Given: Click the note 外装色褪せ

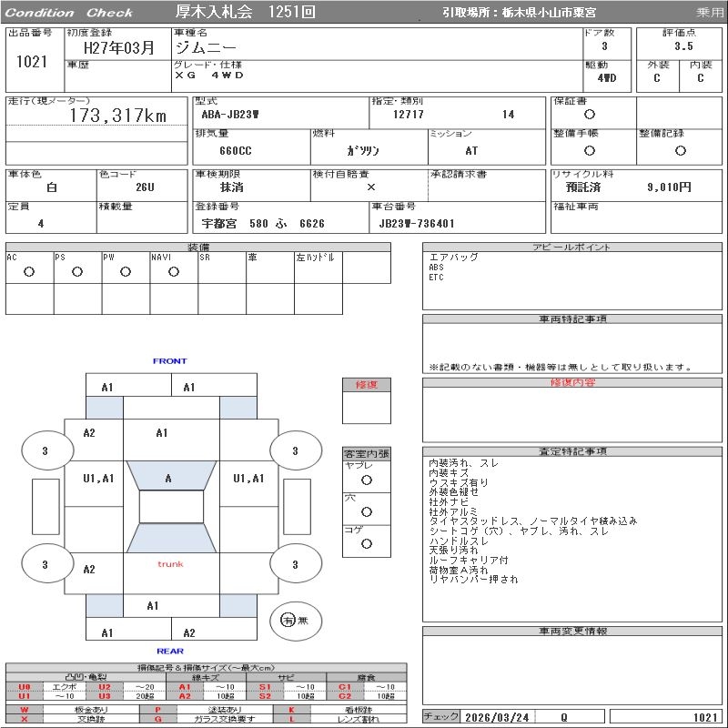Looking at the screenshot, I should 453,492.
